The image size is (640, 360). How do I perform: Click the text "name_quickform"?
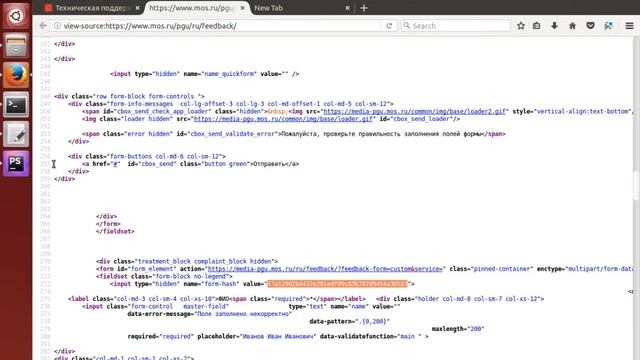coord(229,74)
